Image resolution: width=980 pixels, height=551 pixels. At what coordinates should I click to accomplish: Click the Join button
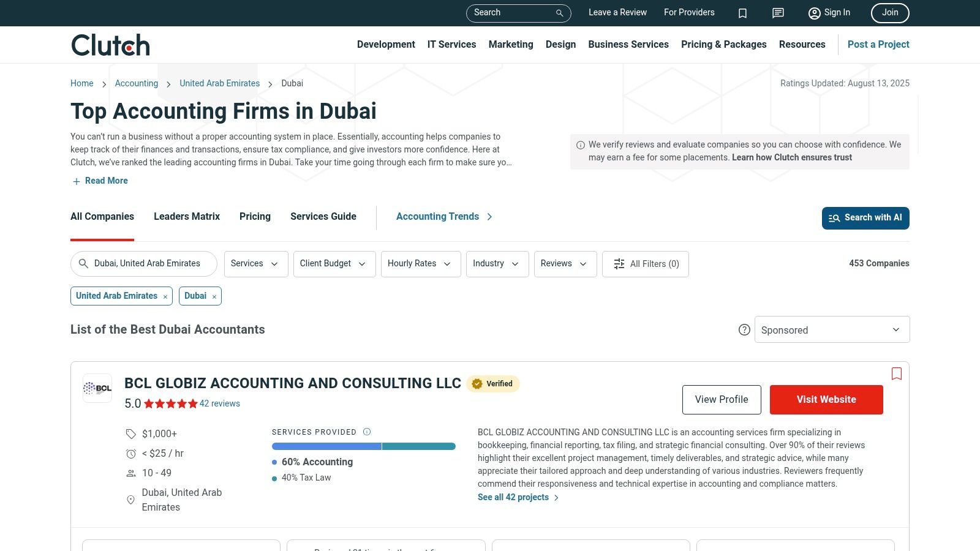(x=890, y=13)
